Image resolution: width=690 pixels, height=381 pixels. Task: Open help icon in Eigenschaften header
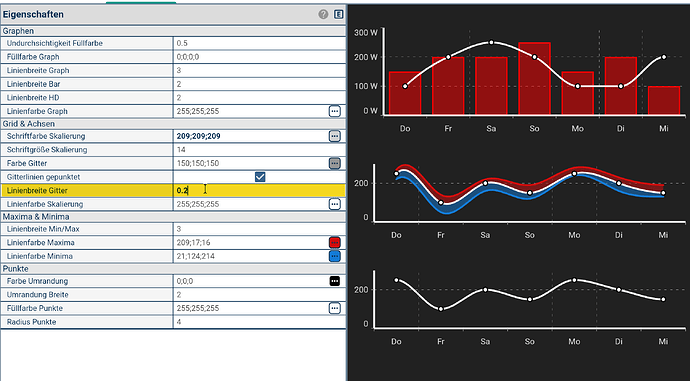[x=323, y=15]
